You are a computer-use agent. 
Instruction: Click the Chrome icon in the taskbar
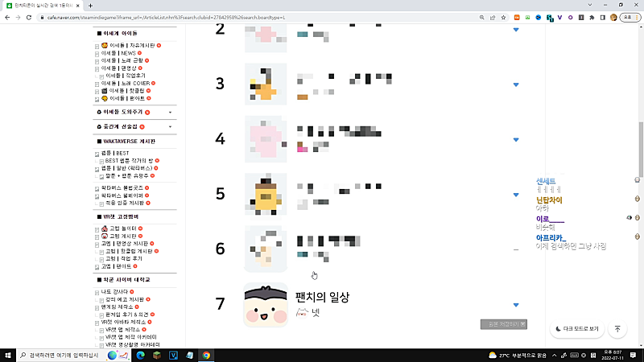206,355
